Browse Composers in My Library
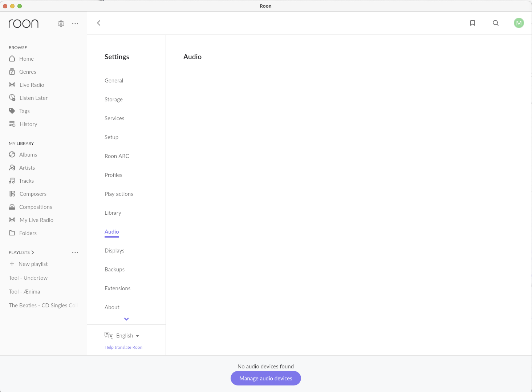The height and width of the screenshot is (392, 532). [x=33, y=194]
